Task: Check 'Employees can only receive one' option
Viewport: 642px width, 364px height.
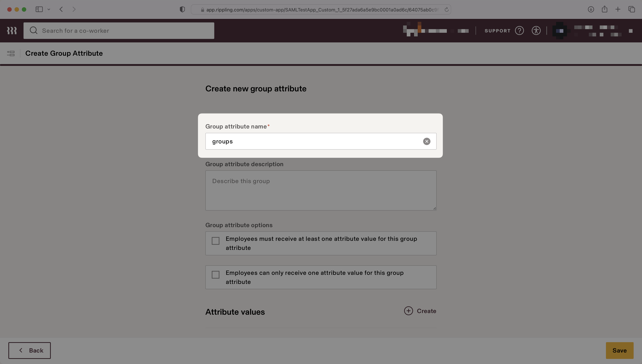Action: point(216,275)
